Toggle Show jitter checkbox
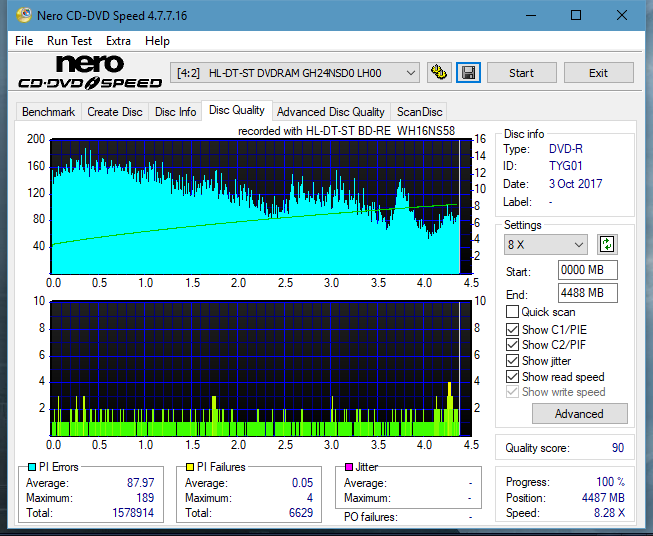 [x=512, y=361]
